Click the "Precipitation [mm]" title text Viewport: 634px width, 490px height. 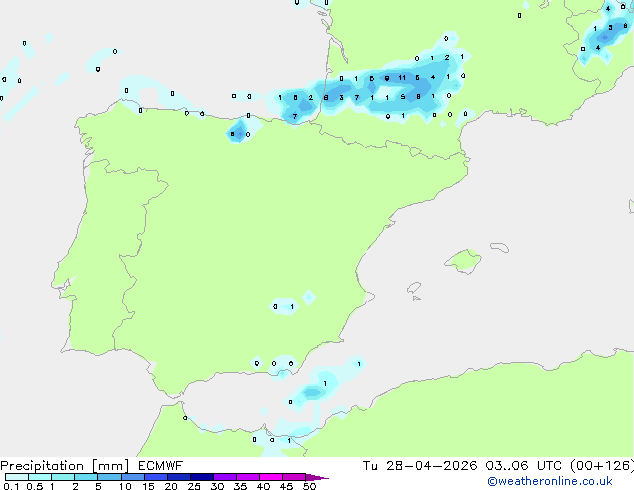65,466
